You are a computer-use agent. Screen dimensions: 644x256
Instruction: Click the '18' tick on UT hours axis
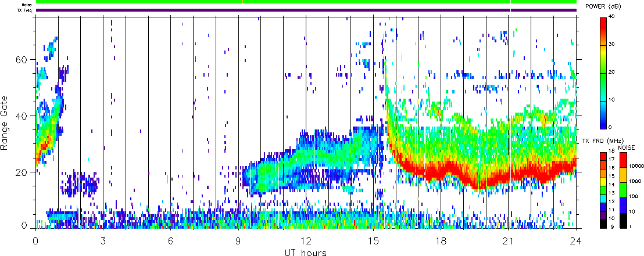[x=441, y=241]
